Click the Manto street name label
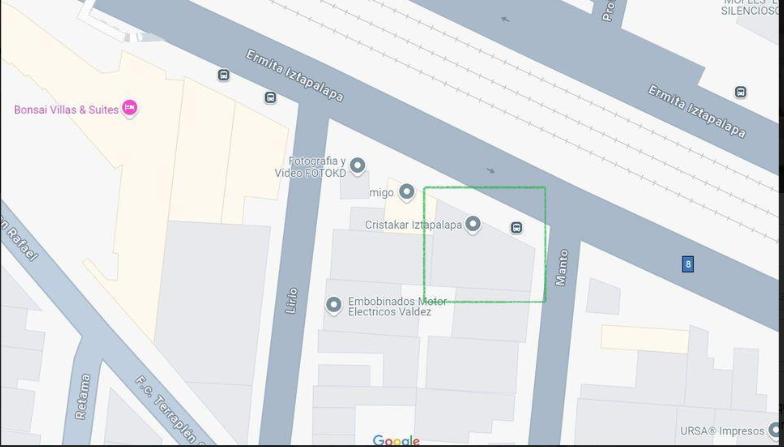The height and width of the screenshot is (447, 784). tap(562, 268)
